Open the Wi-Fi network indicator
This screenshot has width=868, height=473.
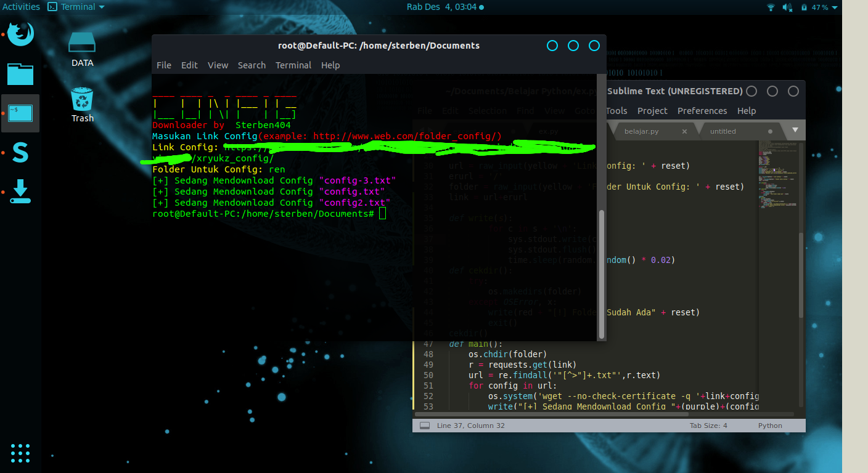(x=771, y=7)
